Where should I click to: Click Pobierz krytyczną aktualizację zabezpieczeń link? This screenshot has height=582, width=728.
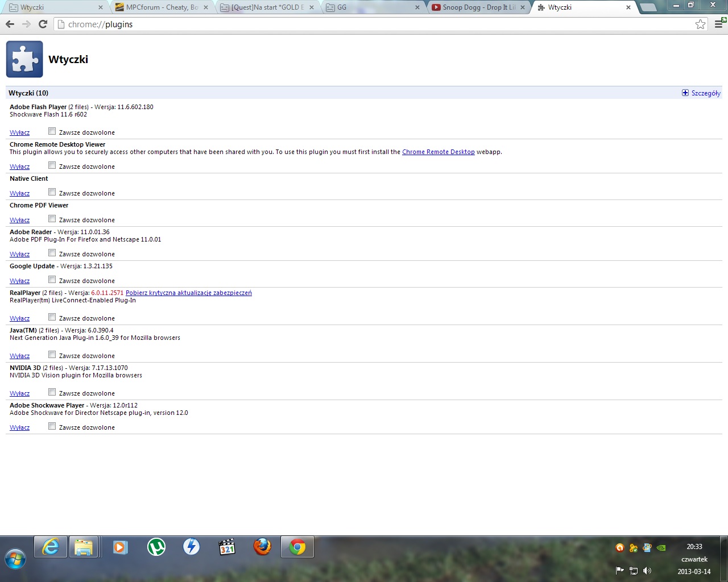tap(189, 293)
